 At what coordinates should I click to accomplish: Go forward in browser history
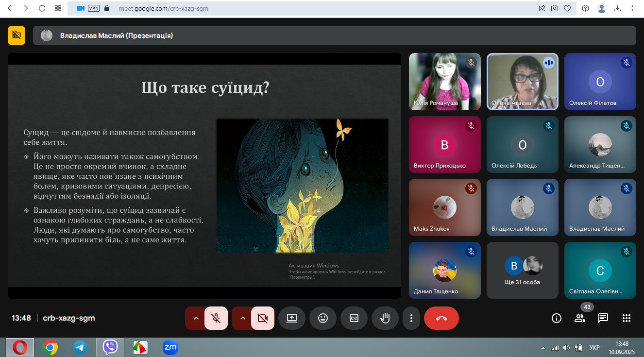[x=26, y=8]
